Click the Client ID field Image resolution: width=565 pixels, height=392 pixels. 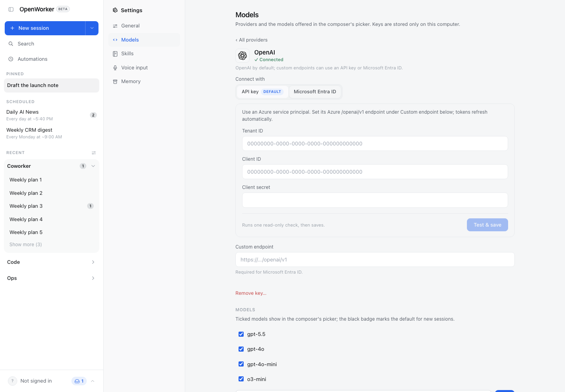point(375,172)
